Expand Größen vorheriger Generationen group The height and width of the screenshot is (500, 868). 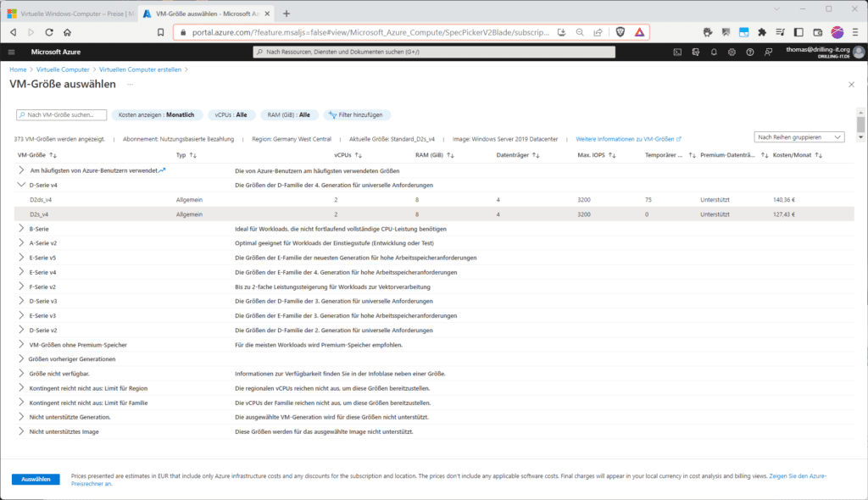[21, 358]
